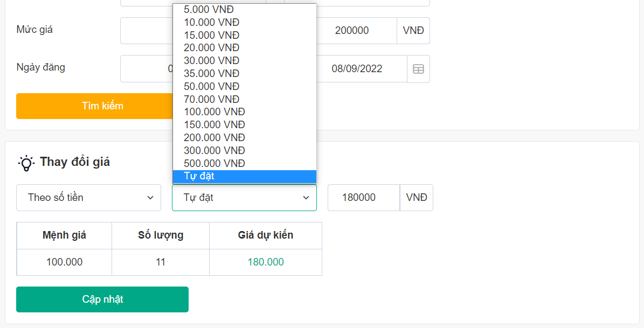
Task: Select the highlighted Tự đặt option
Action: coord(244,176)
